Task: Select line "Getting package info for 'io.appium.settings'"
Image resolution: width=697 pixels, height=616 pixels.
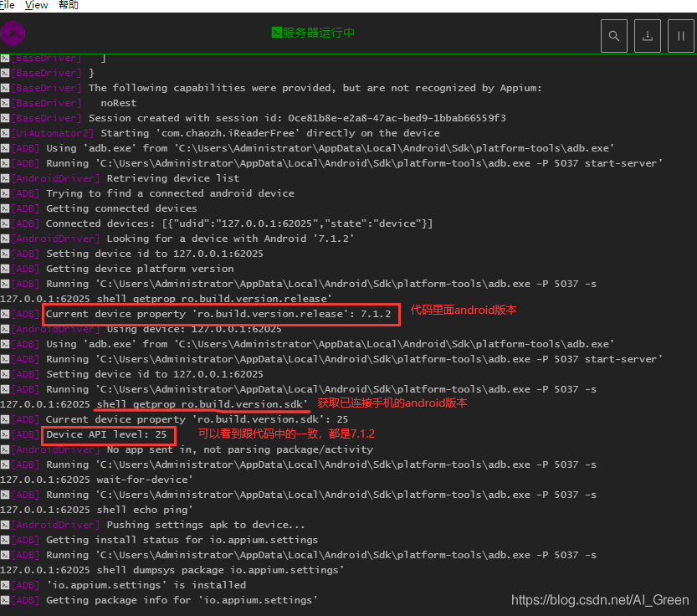Action: [x=182, y=600]
